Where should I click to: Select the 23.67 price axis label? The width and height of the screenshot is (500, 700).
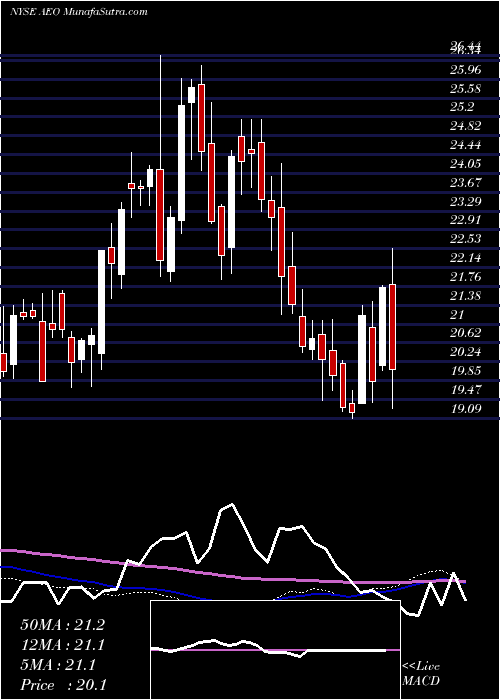coord(466,183)
